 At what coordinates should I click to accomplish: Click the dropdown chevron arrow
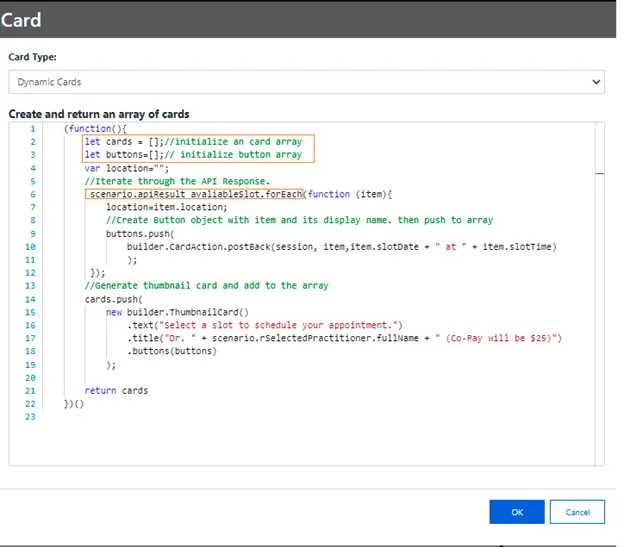(x=596, y=82)
